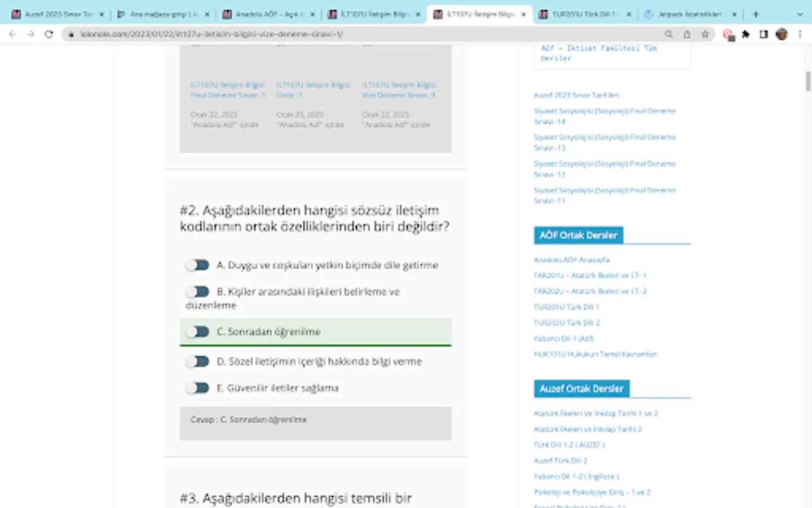Open Yabancı Dil-1 (Aöf) link
This screenshot has width=812, height=508.
tap(564, 339)
